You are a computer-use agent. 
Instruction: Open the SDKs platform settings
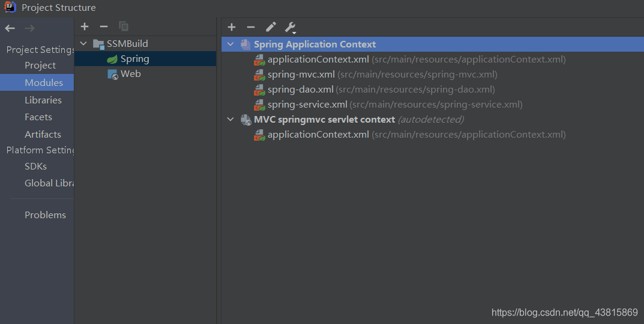(x=37, y=167)
